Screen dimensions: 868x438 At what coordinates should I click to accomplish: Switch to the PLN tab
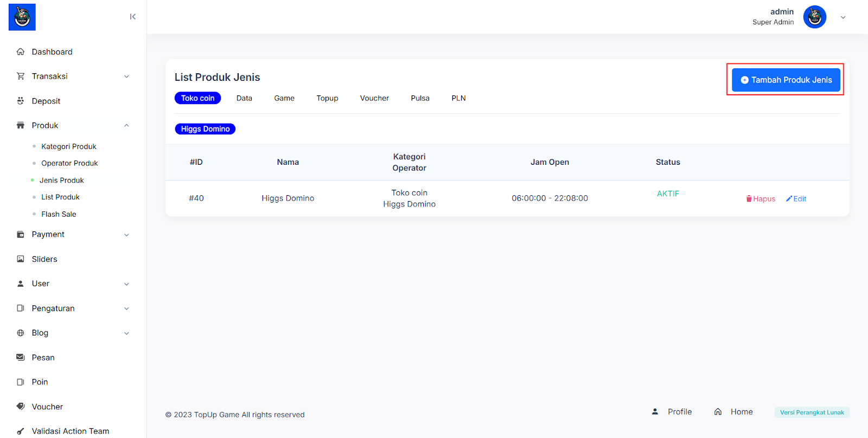tap(458, 98)
